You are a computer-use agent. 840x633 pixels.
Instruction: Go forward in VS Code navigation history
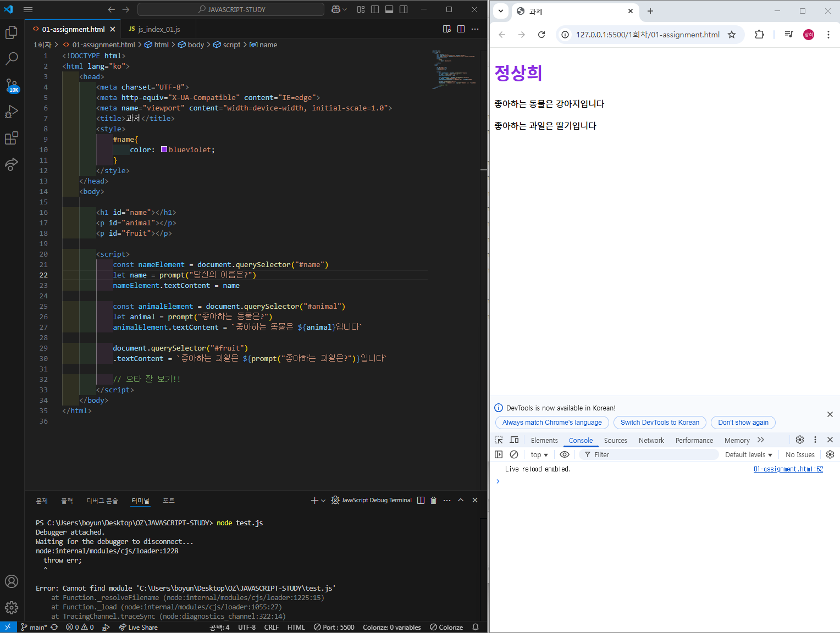point(126,9)
